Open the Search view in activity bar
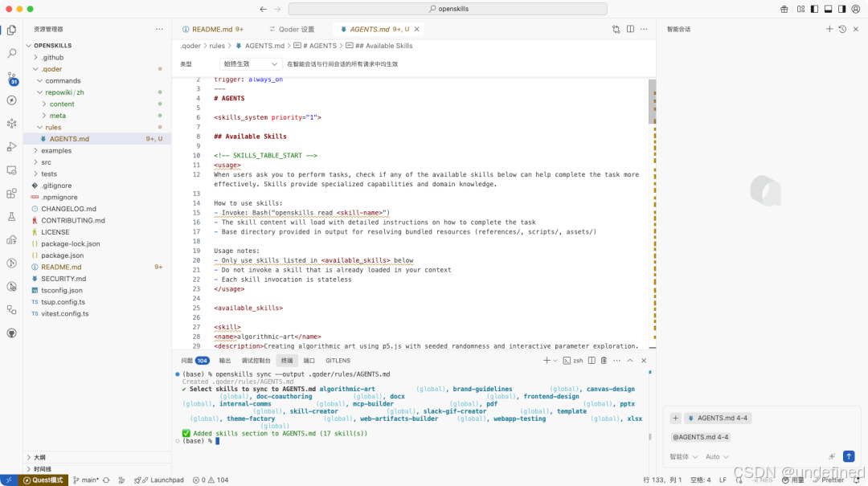The image size is (868, 486). click(x=11, y=53)
